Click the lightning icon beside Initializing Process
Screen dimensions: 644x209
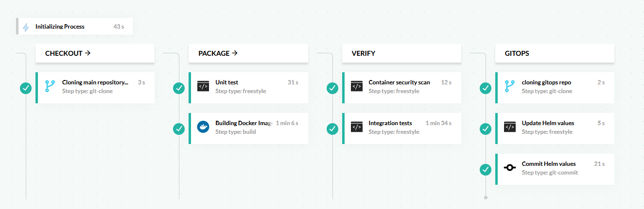(26, 27)
